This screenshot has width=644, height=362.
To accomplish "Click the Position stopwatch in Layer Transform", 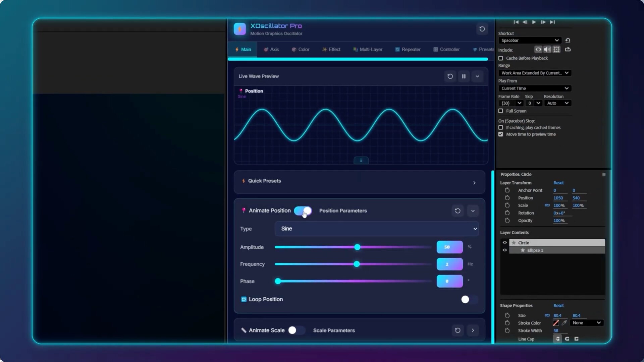I will coord(507,198).
